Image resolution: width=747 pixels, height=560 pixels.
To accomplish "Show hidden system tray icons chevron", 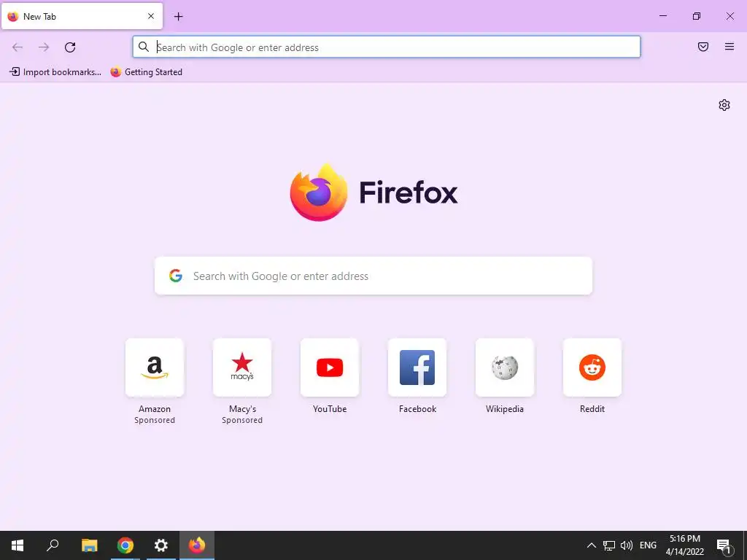I will pyautogui.click(x=591, y=545).
